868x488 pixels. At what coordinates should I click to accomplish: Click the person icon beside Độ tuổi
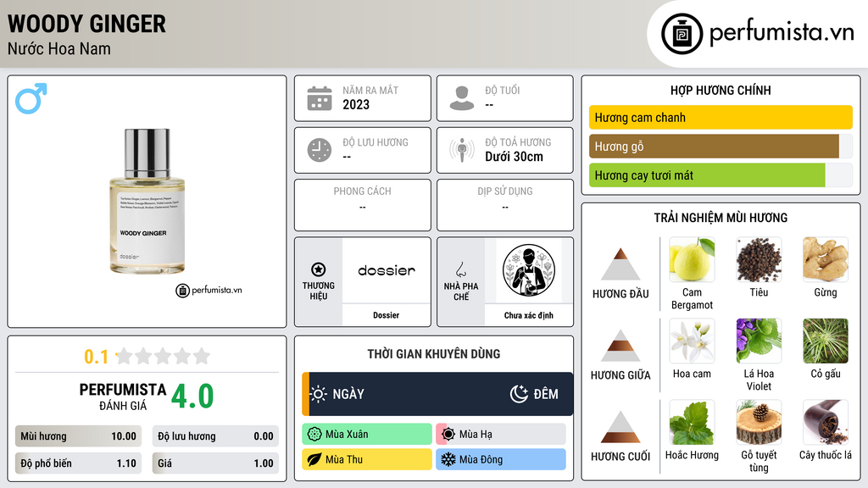462,98
